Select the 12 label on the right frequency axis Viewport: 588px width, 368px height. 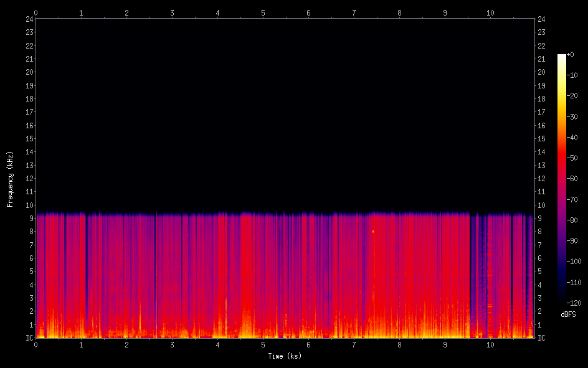coord(542,179)
